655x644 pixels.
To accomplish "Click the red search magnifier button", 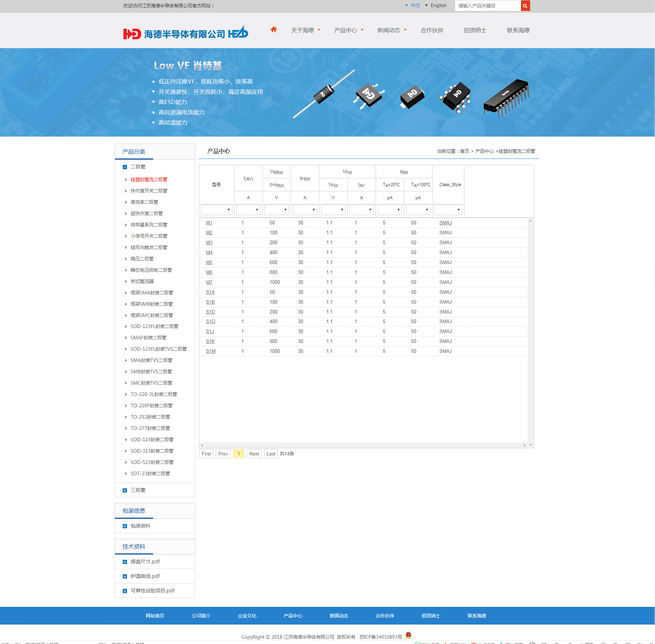I will (x=525, y=6).
